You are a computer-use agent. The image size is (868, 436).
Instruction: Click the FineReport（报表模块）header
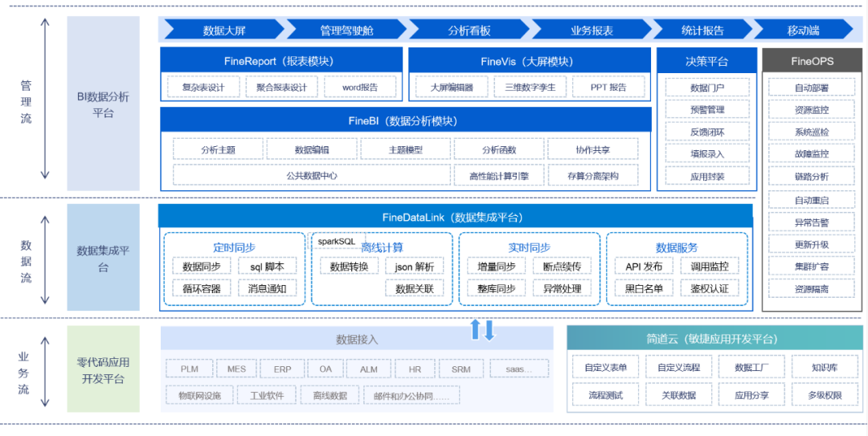pyautogui.click(x=280, y=61)
